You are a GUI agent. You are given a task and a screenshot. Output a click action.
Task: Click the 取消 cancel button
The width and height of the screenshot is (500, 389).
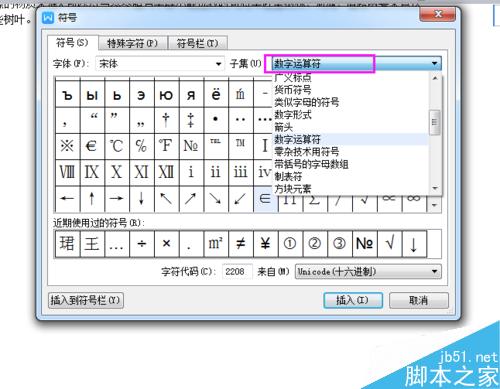(x=419, y=300)
